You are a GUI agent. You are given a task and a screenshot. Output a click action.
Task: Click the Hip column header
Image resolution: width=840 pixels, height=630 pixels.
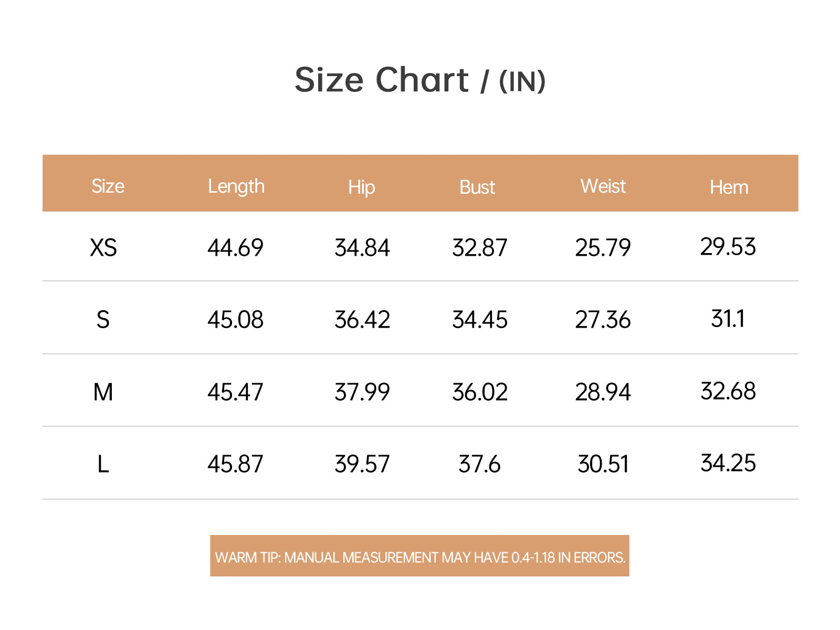(x=362, y=187)
